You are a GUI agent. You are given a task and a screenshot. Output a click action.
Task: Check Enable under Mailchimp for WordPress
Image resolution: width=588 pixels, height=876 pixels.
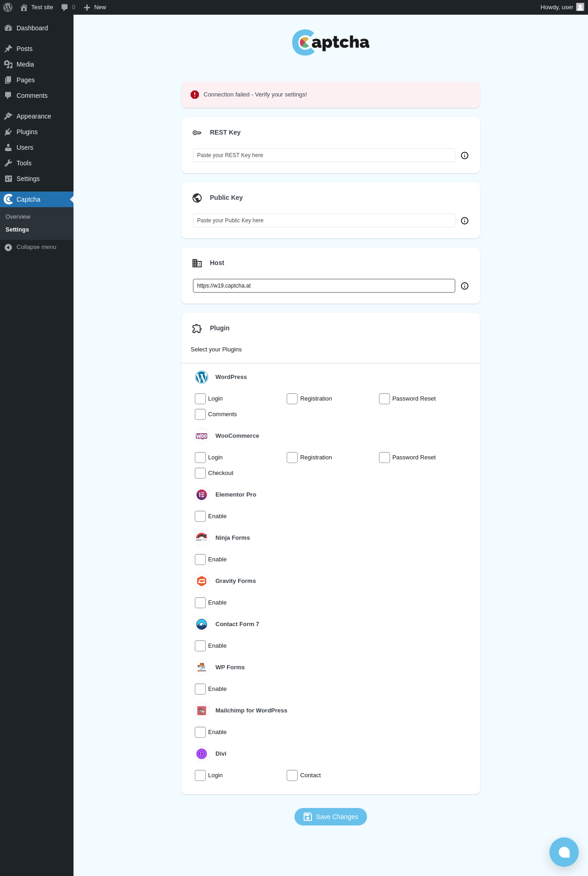[x=200, y=732]
